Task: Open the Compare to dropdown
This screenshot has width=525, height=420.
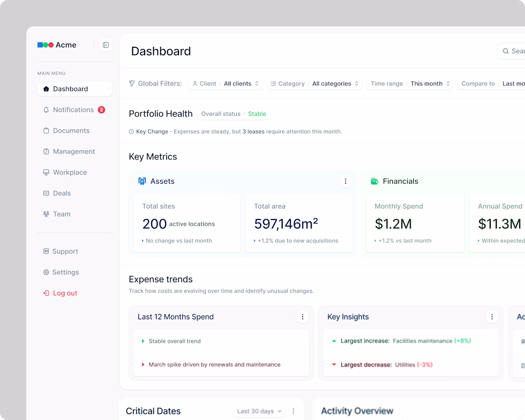Action: click(x=491, y=84)
